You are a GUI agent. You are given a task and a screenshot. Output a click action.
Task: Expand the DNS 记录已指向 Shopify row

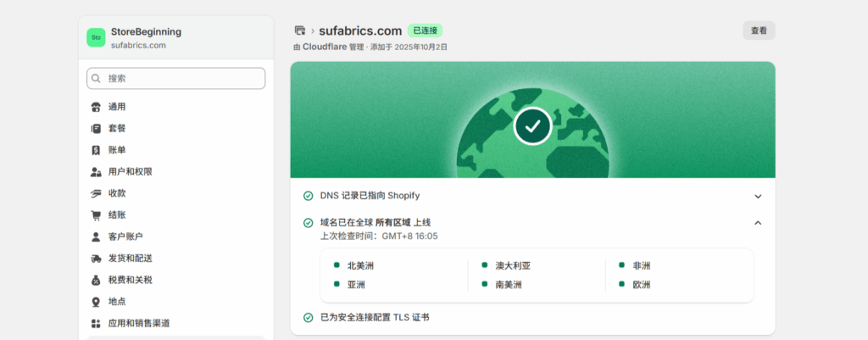pos(757,196)
